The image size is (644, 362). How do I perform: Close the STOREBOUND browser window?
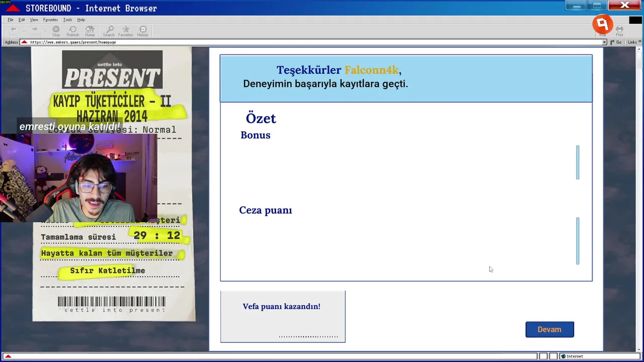(x=624, y=5)
